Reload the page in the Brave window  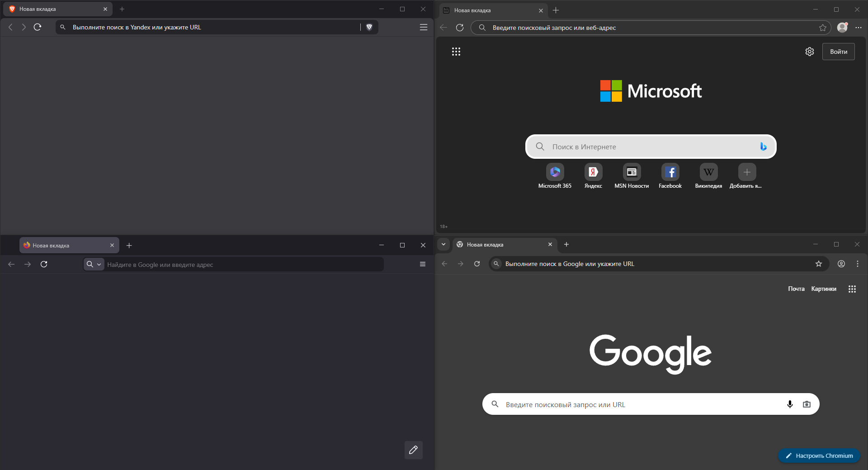click(38, 27)
